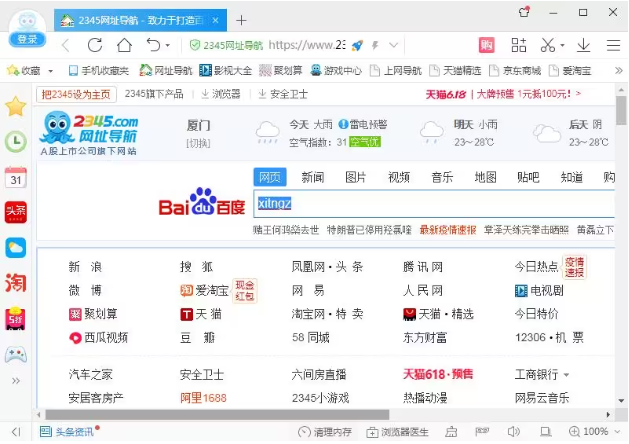
Task: Open the 东方财富 link
Action: point(427,337)
